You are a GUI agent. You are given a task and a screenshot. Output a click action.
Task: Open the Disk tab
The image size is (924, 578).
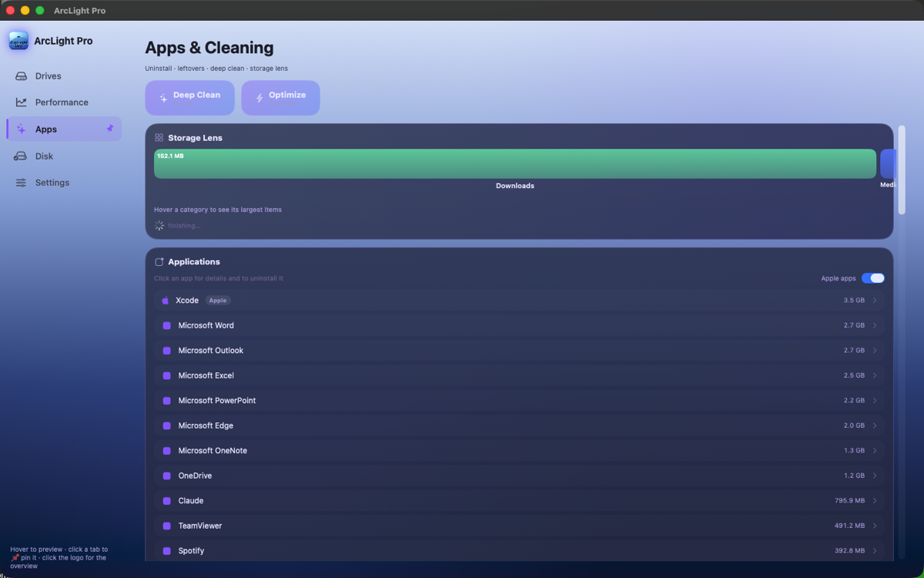point(64,156)
